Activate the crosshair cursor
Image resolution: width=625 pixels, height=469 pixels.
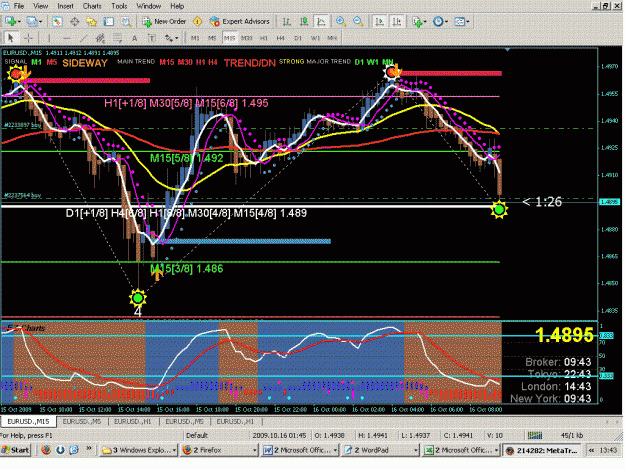pyautogui.click(x=28, y=38)
